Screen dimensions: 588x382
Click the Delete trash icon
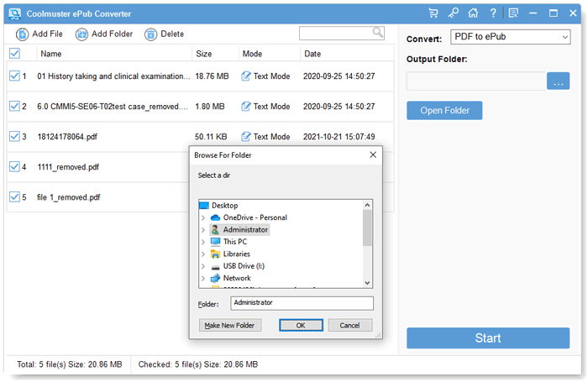[x=150, y=34]
